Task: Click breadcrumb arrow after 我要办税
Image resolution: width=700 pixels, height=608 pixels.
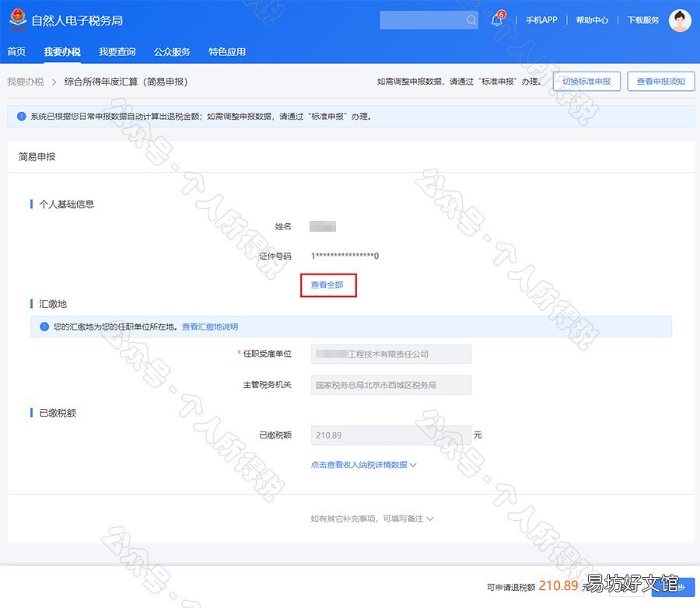Action: pyautogui.click(x=54, y=82)
